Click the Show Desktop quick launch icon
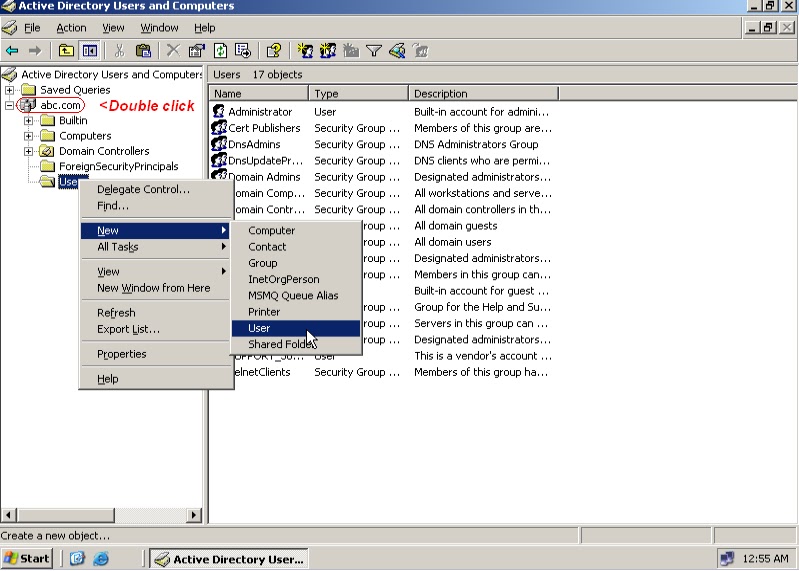Image resolution: width=799 pixels, height=571 pixels. pyautogui.click(x=77, y=559)
